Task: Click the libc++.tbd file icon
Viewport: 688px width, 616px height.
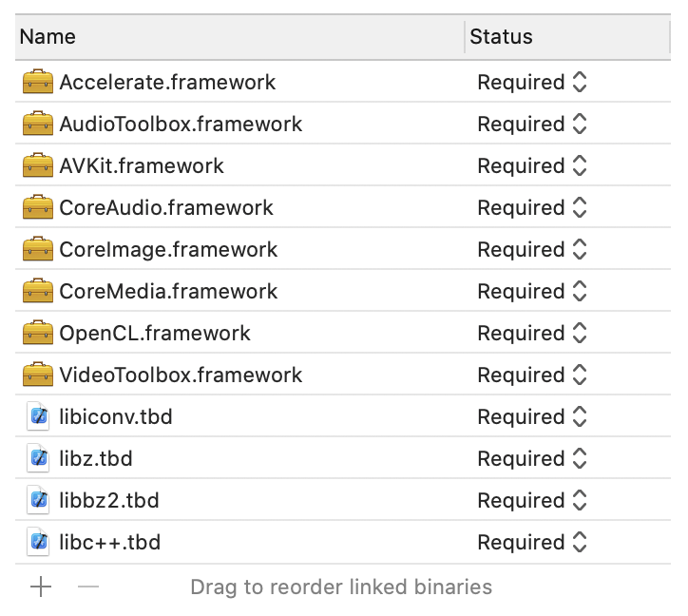Action: 38,543
